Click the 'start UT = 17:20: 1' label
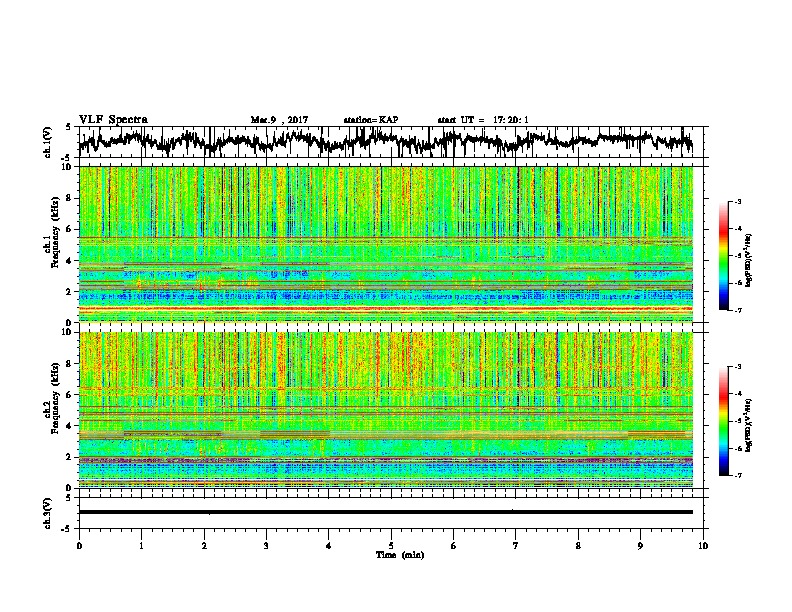The height and width of the screenshot is (612, 792). 483,120
